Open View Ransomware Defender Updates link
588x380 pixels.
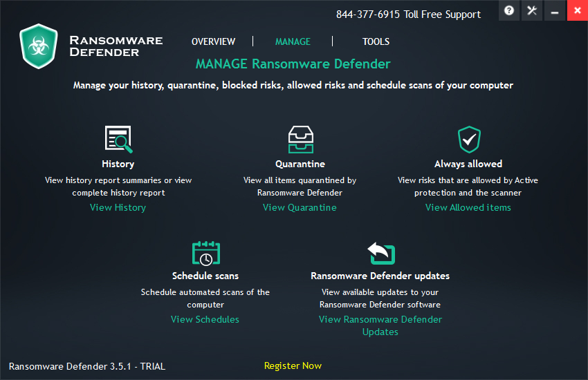[380, 325]
